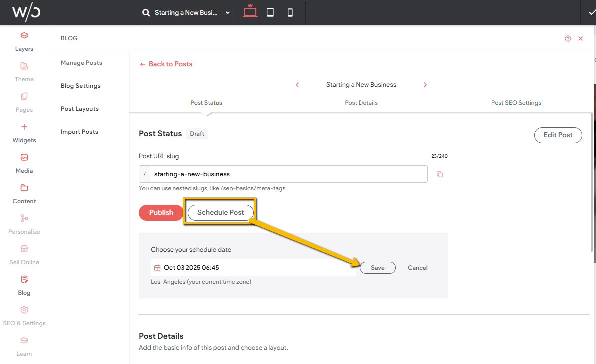Go to the previous post arrow
596x364 pixels.
point(297,85)
